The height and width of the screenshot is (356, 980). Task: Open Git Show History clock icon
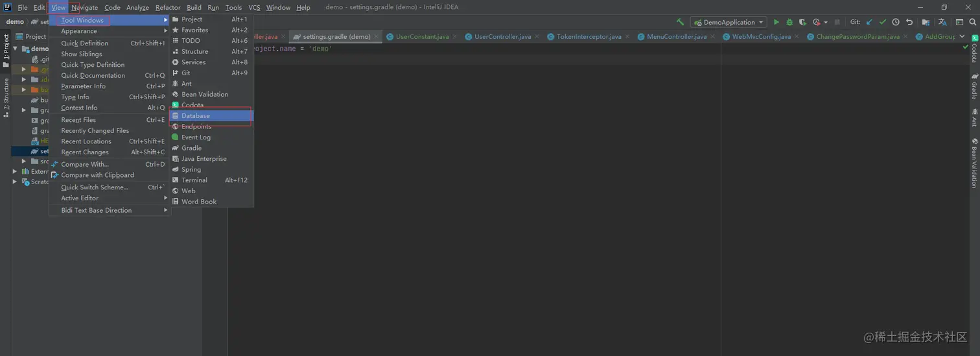(x=896, y=22)
